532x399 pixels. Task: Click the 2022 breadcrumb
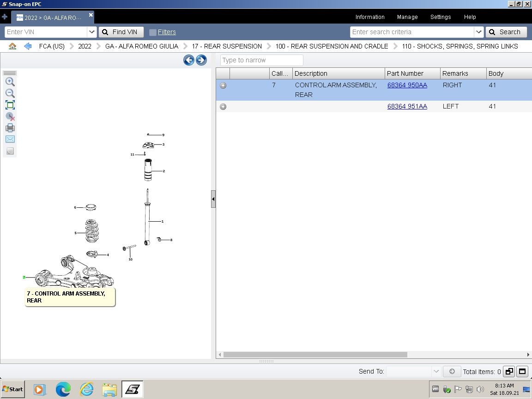tap(85, 46)
